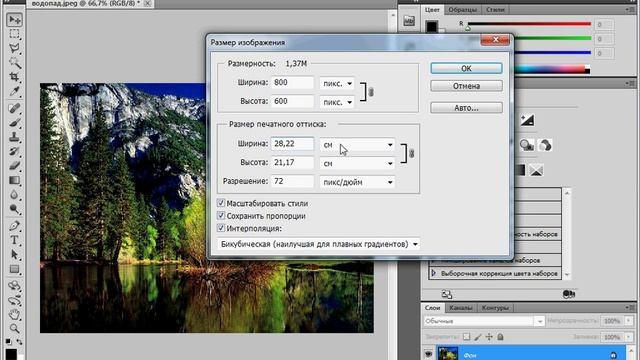Switch to the Цвет tab
This screenshot has height=360, width=640.
tap(432, 9)
